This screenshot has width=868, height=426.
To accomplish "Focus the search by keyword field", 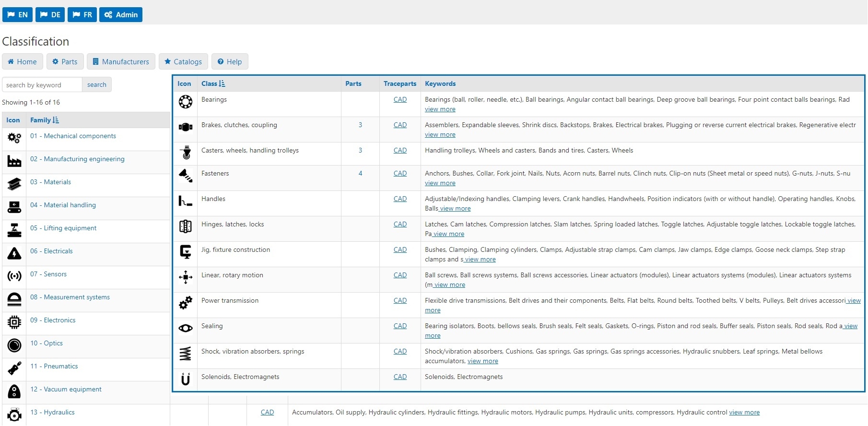I will click(x=42, y=84).
